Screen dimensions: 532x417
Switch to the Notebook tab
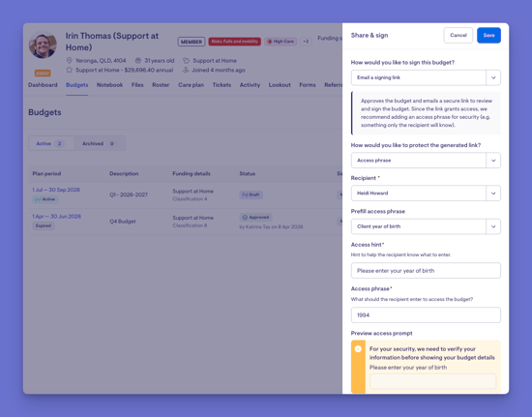pos(109,85)
